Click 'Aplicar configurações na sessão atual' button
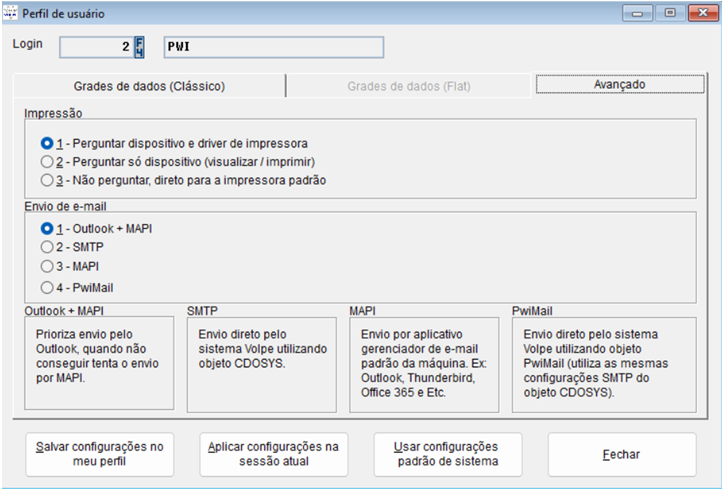Image resolution: width=722 pixels, height=492 pixels. (x=274, y=454)
